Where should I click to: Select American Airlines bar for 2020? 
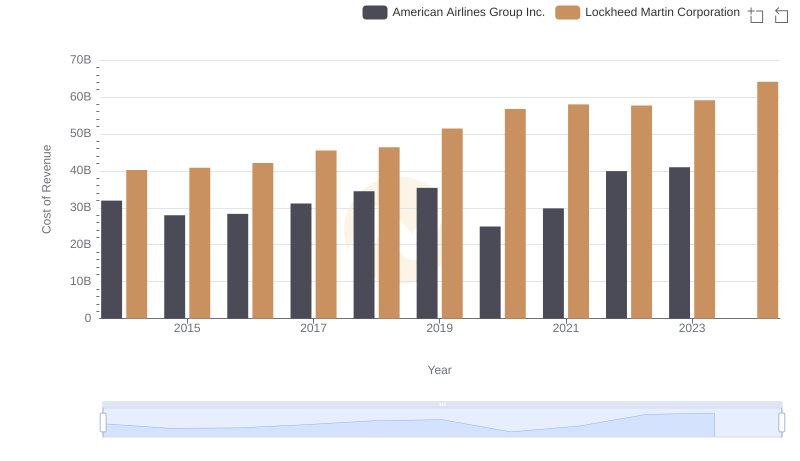[x=490, y=272]
